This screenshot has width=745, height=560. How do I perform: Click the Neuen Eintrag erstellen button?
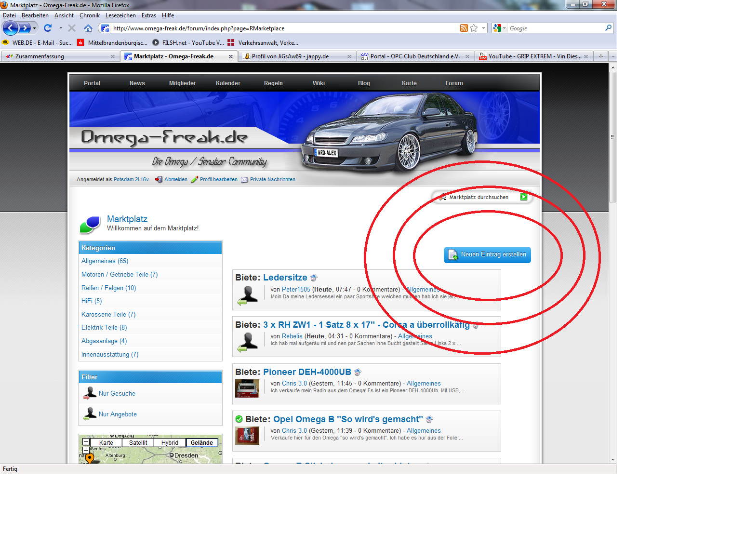point(487,254)
